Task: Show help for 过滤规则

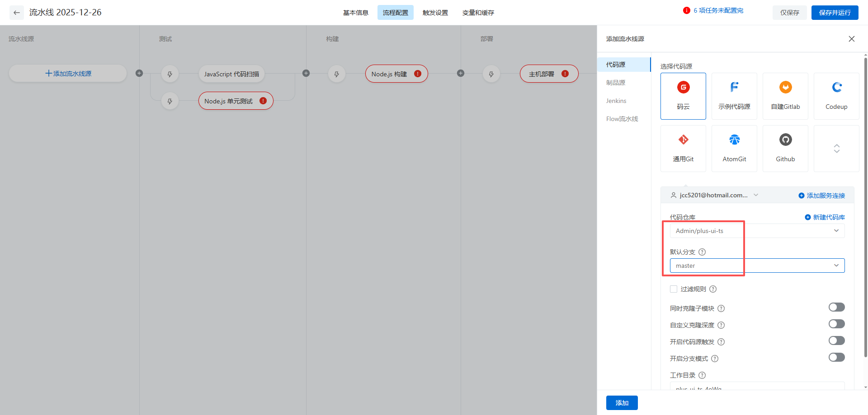Action: (713, 289)
